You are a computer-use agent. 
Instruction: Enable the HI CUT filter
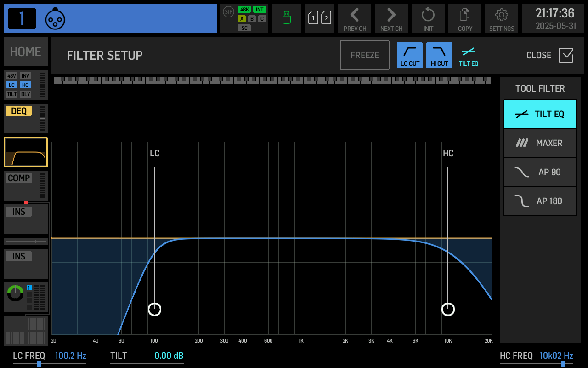(439, 55)
